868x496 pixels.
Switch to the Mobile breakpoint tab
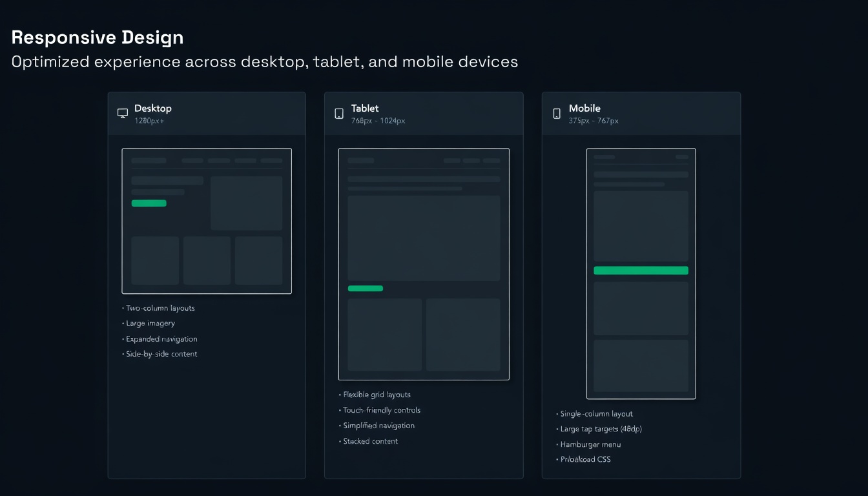(641, 112)
